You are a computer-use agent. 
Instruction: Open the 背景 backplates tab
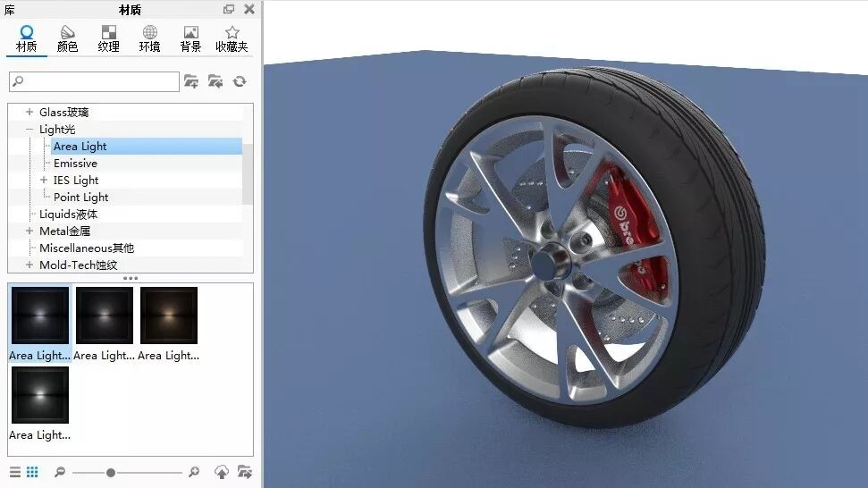click(x=190, y=38)
